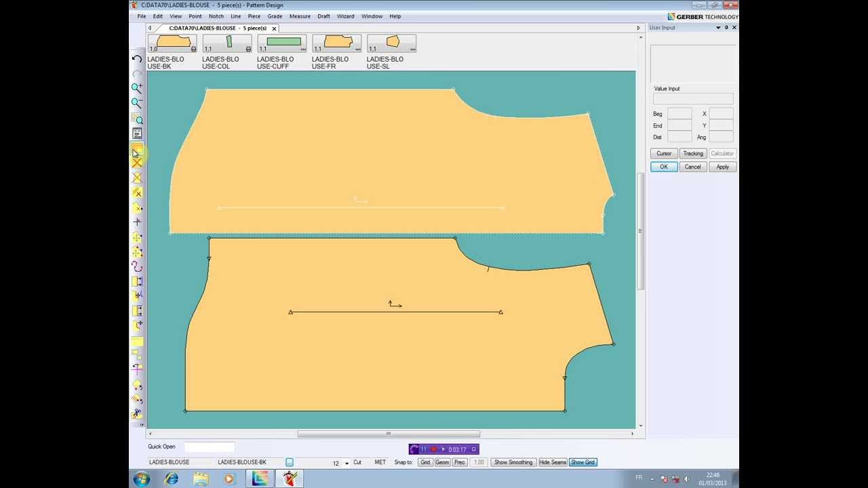Click the horizontal scrollbar below the canvas

[x=388, y=434]
